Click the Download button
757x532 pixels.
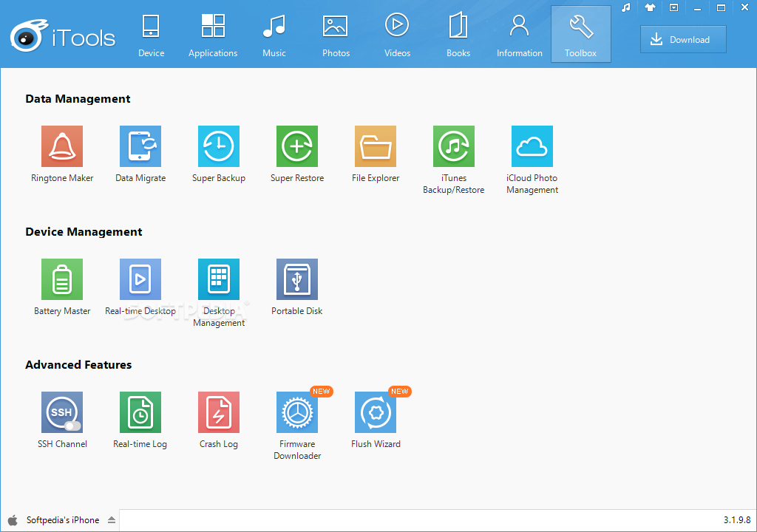tap(683, 40)
